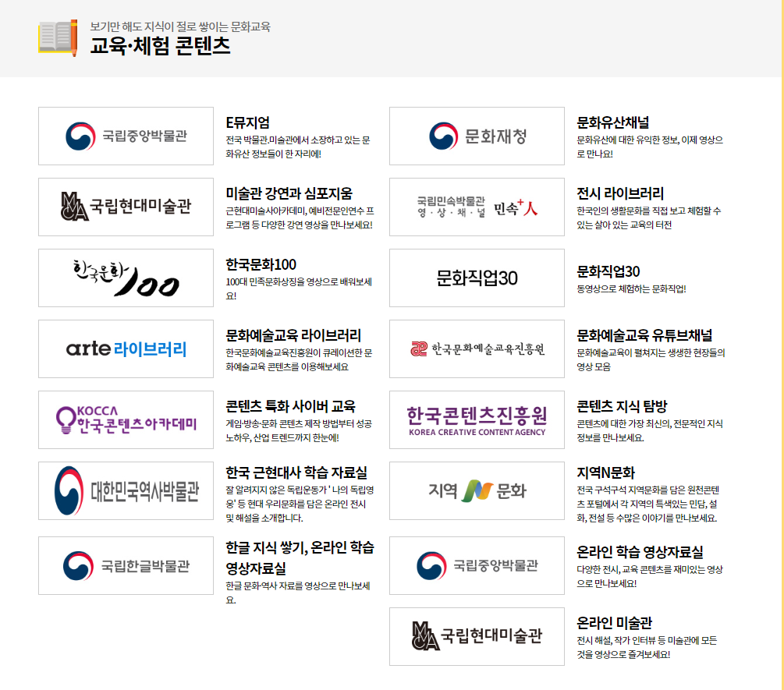The height and width of the screenshot is (690, 784).
Task: Click description 잘 알려지지 않은 독립운동가
Action: tap(300, 504)
